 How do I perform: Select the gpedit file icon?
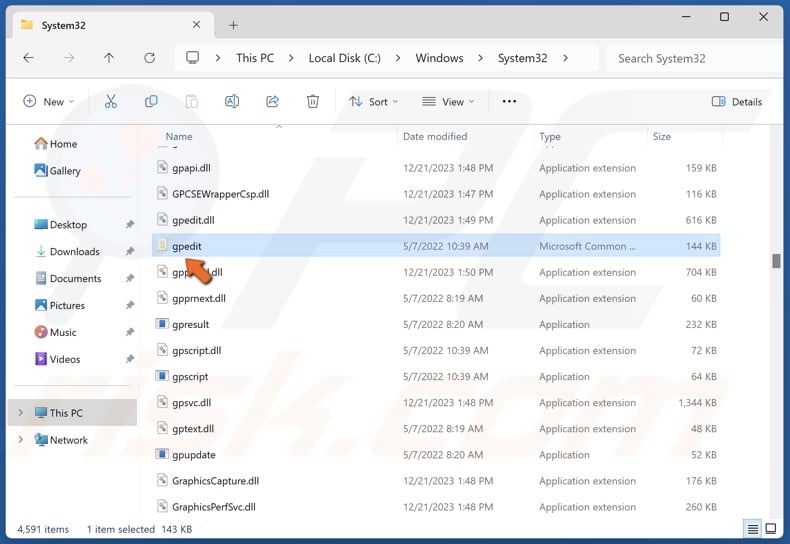[162, 246]
